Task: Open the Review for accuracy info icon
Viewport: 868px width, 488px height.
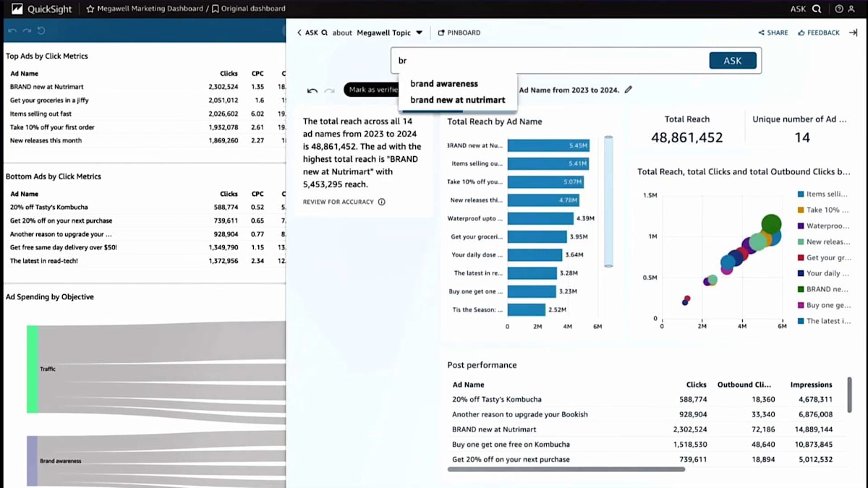Action: click(x=382, y=202)
